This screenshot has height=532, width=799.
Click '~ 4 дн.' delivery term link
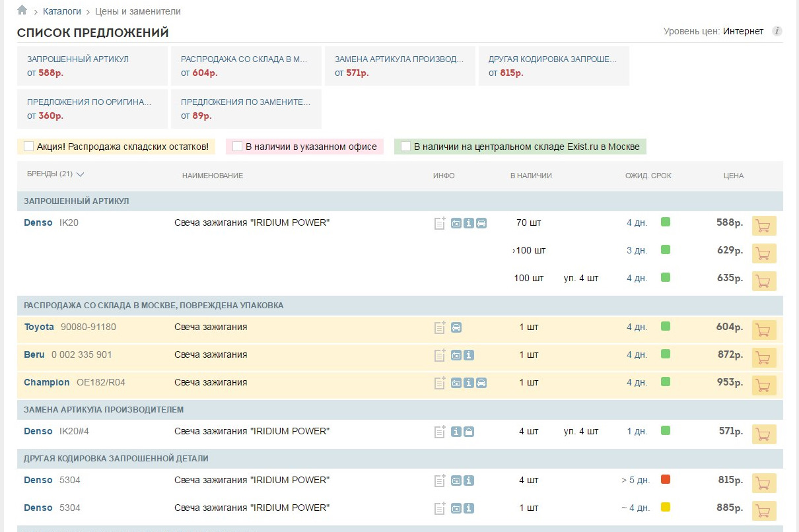click(x=635, y=508)
